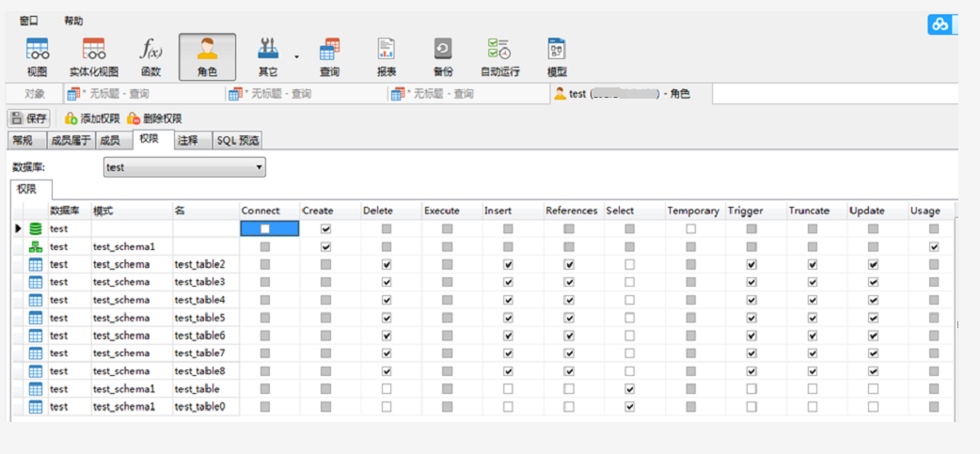This screenshot has height=454, width=980.
Task: Open the 模型 (Model) toolbar icon
Action: [557, 57]
